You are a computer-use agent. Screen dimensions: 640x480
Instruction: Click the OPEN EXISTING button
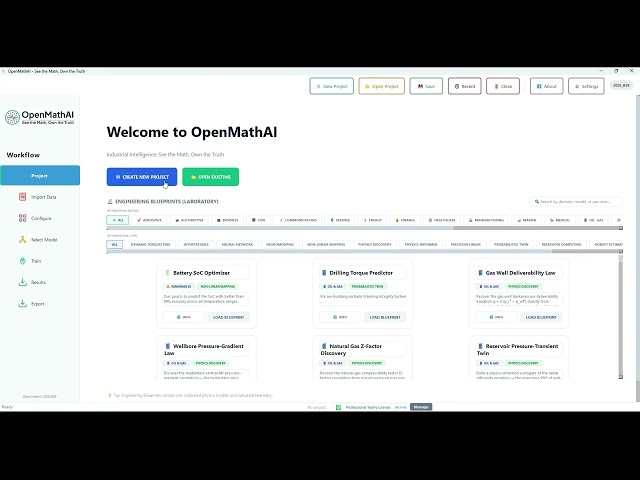211,177
